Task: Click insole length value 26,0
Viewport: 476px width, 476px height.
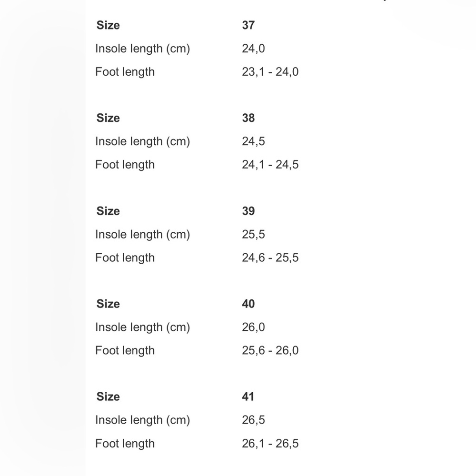Action: [254, 327]
